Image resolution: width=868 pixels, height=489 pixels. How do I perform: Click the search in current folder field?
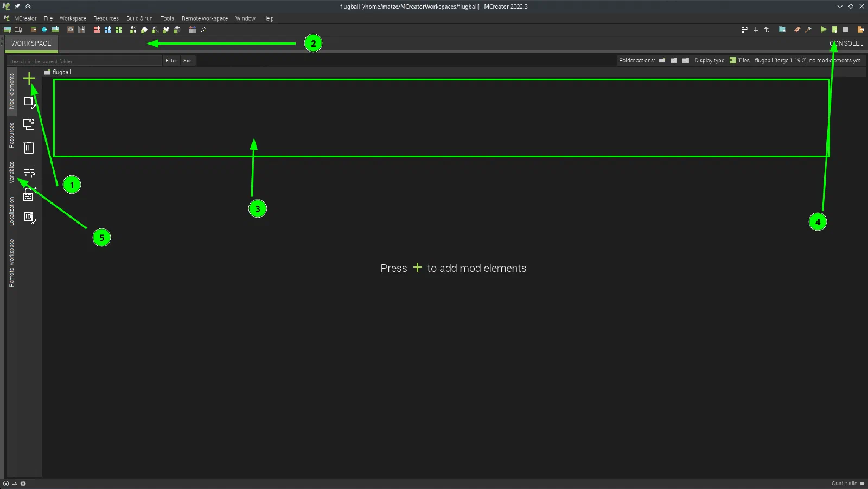pyautogui.click(x=84, y=61)
